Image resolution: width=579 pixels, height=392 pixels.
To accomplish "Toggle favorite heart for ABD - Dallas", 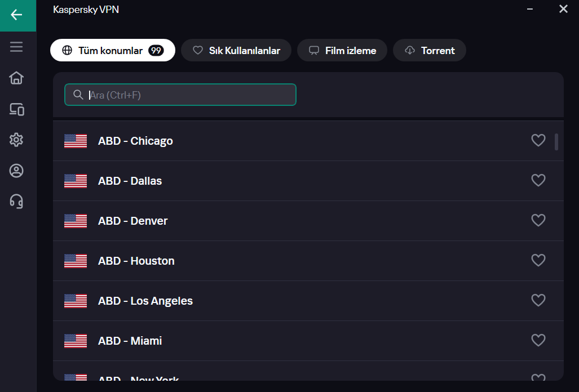I will [538, 180].
